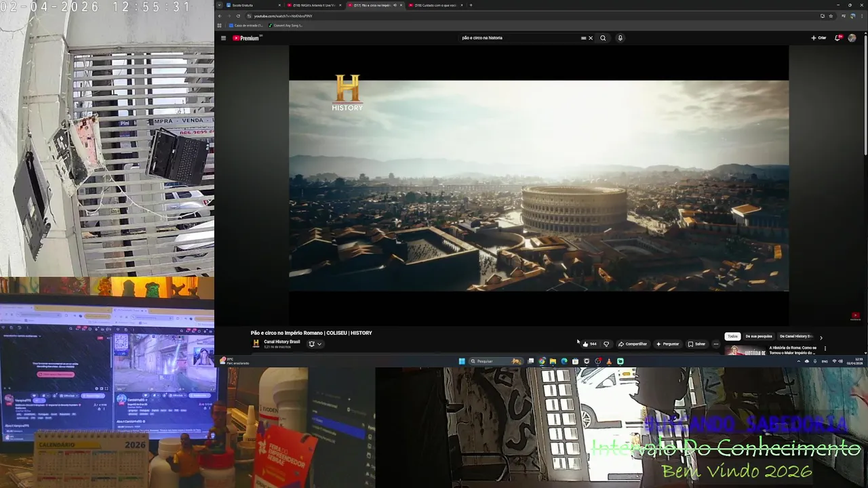This screenshot has height=488, width=868.
Task: Open Microsoft Store from the taskbar
Action: pyautogui.click(x=575, y=361)
